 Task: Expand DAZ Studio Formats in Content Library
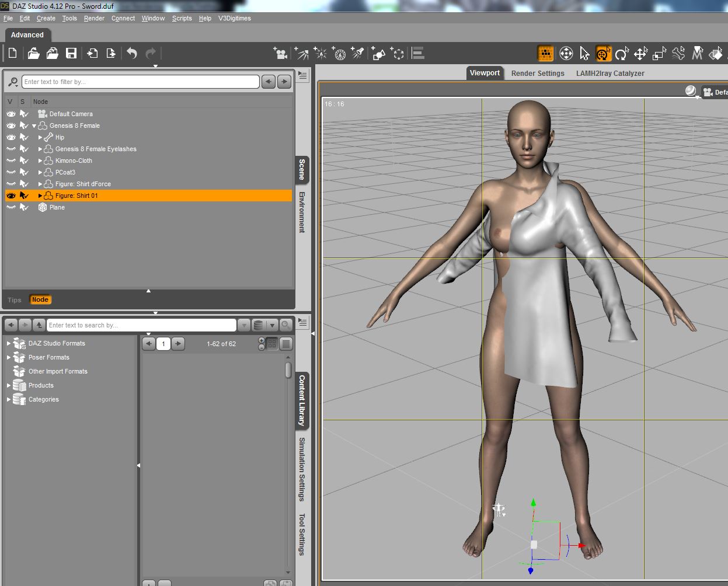(8, 343)
